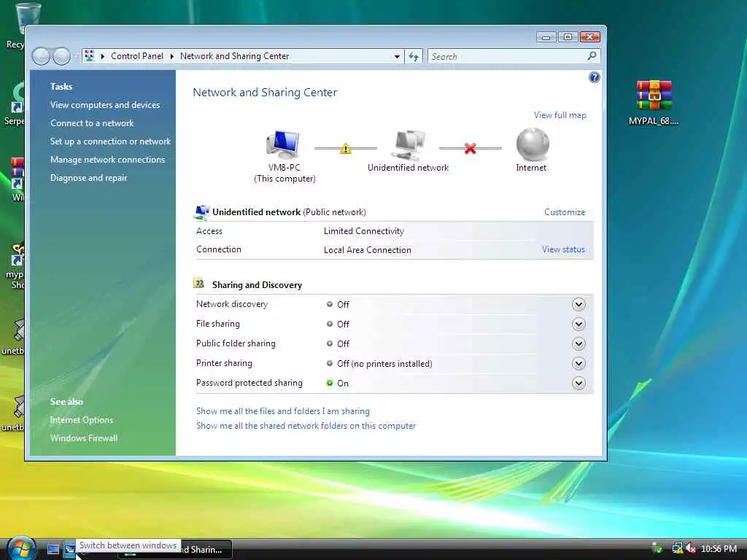Screen dimensions: 747x560
Task: Expand the Password protected sharing settings
Action: (578, 384)
